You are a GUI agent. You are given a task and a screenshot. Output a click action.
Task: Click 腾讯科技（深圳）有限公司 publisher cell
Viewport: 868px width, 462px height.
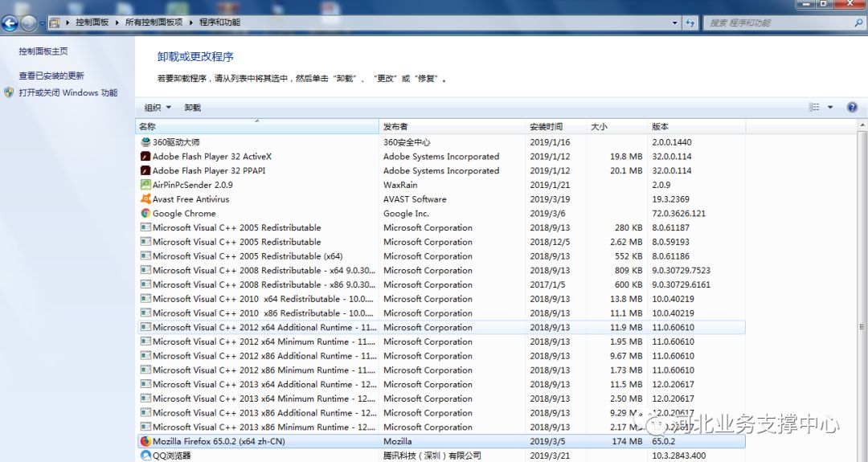point(432,456)
